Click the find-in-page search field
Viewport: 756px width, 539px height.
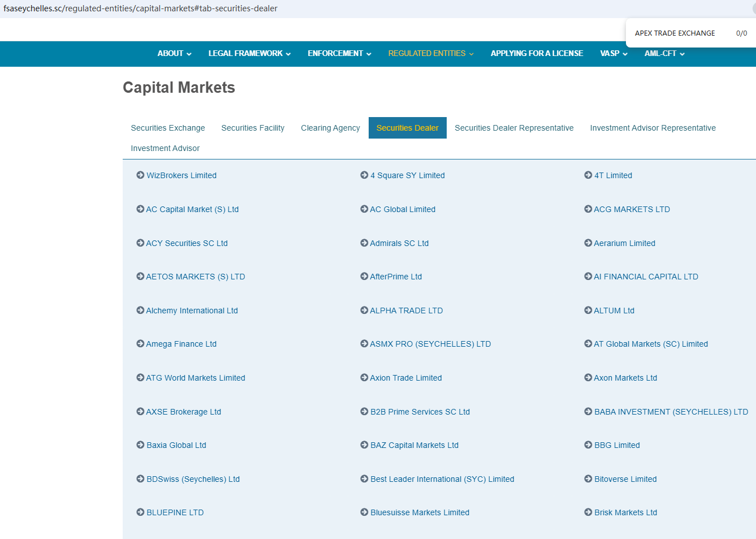coord(675,33)
